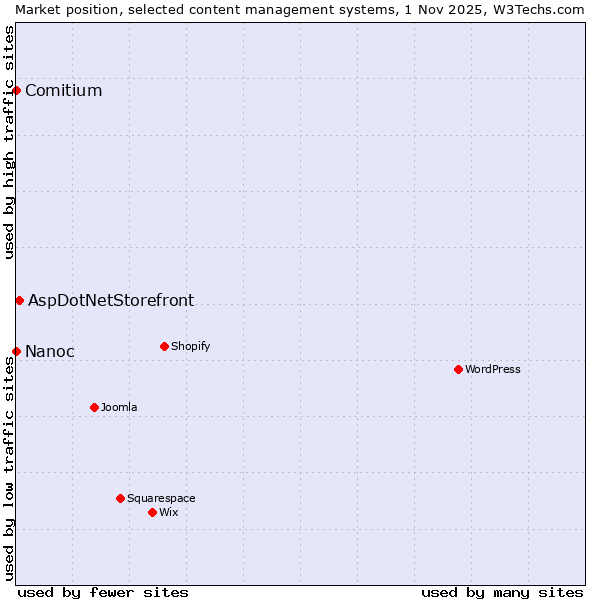Image resolution: width=600 pixels, height=600 pixels.
Task: Click the AspDotNetStorefront text label
Action: [x=111, y=300]
